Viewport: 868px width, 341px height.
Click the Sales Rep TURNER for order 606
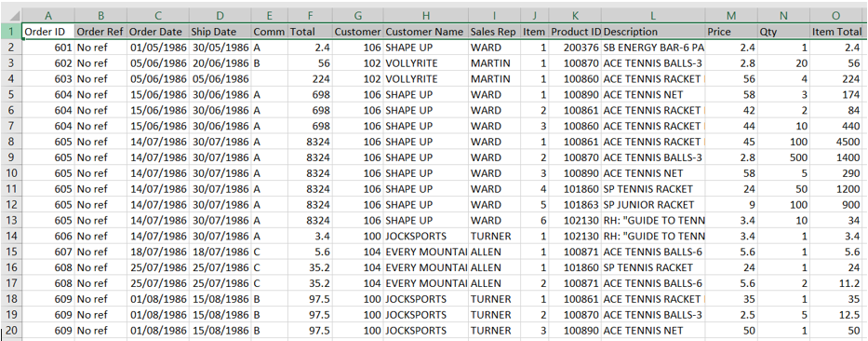(494, 237)
